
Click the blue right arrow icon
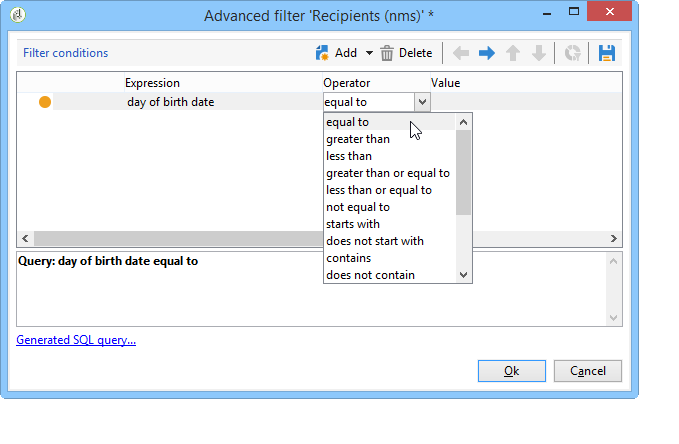click(487, 53)
